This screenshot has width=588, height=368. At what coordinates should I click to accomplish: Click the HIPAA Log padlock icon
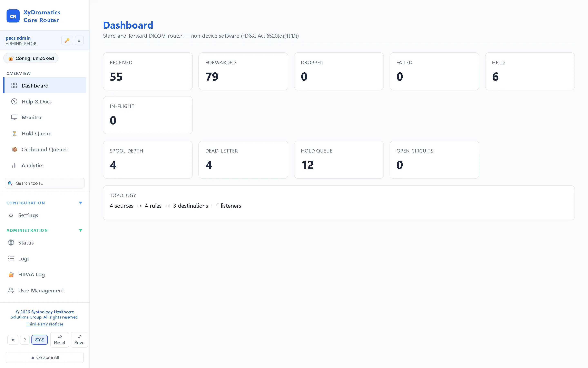click(11, 275)
